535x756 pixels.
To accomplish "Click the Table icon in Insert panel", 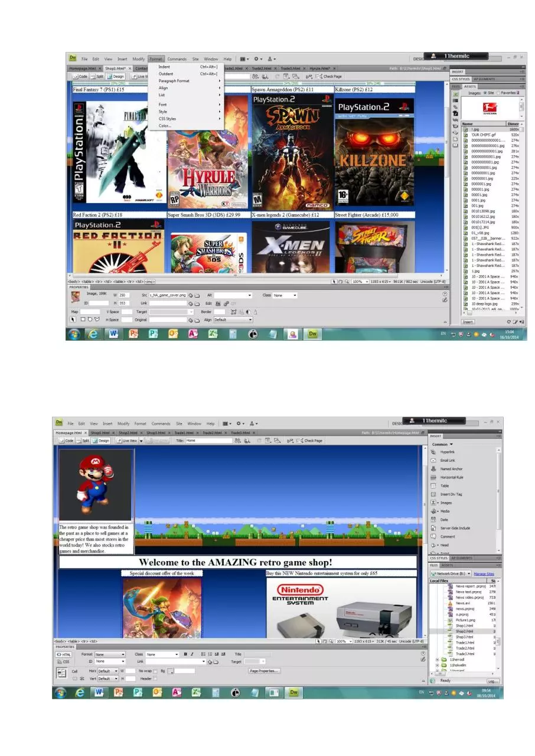I will pos(434,485).
